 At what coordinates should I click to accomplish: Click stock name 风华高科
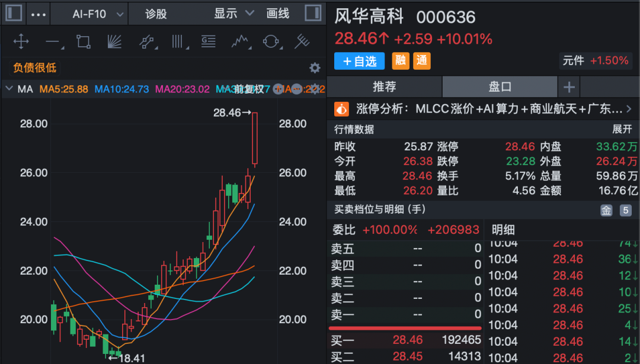(369, 17)
